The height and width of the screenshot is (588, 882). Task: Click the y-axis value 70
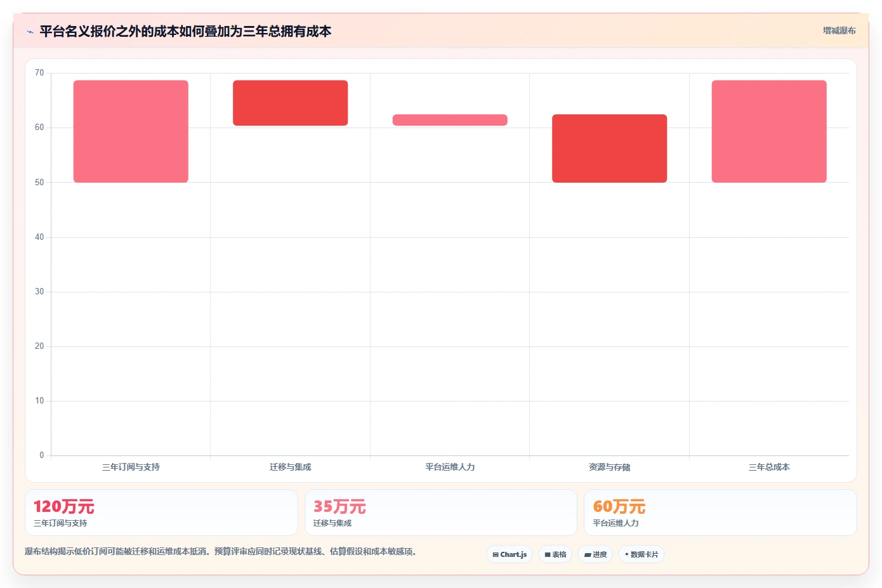pyautogui.click(x=39, y=73)
